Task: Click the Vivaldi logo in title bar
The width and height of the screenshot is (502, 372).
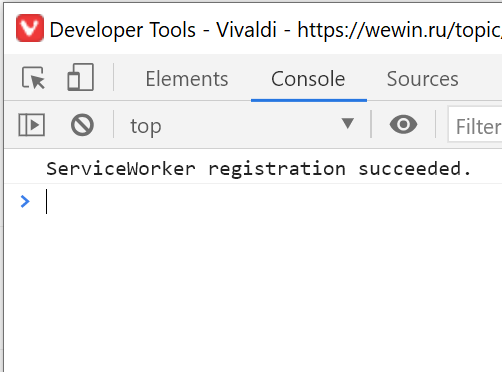Action: tap(30, 28)
